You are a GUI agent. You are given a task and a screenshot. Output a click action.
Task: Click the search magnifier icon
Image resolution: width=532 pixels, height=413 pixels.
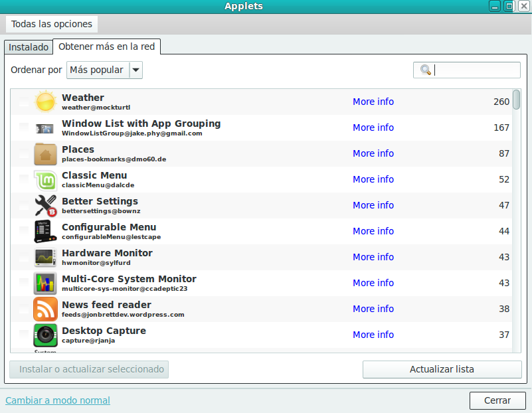(426, 70)
